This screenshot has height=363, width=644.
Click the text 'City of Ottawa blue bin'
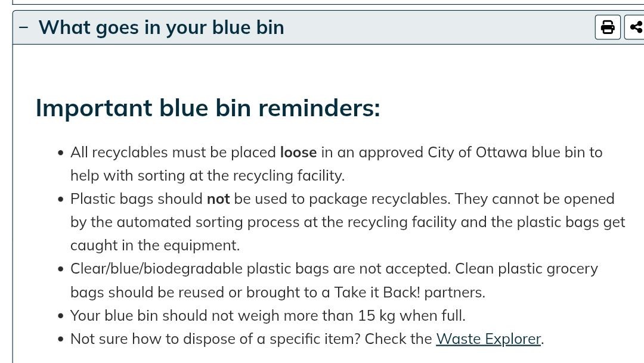coord(506,153)
